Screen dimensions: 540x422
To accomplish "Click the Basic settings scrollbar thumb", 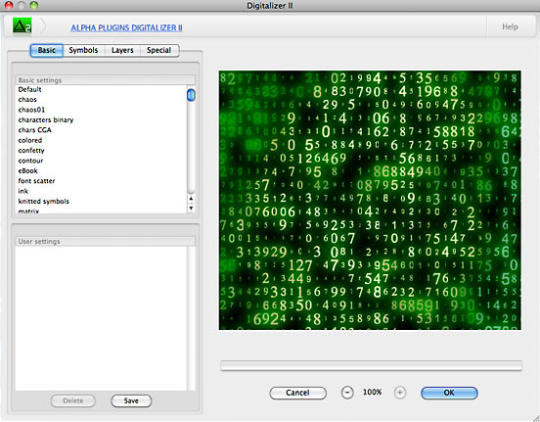I will pyautogui.click(x=191, y=95).
